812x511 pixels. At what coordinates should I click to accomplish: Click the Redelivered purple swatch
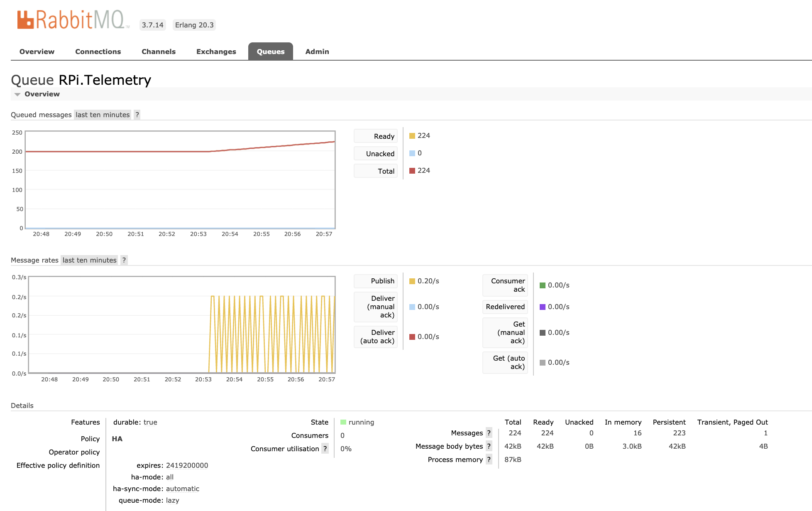coord(543,307)
